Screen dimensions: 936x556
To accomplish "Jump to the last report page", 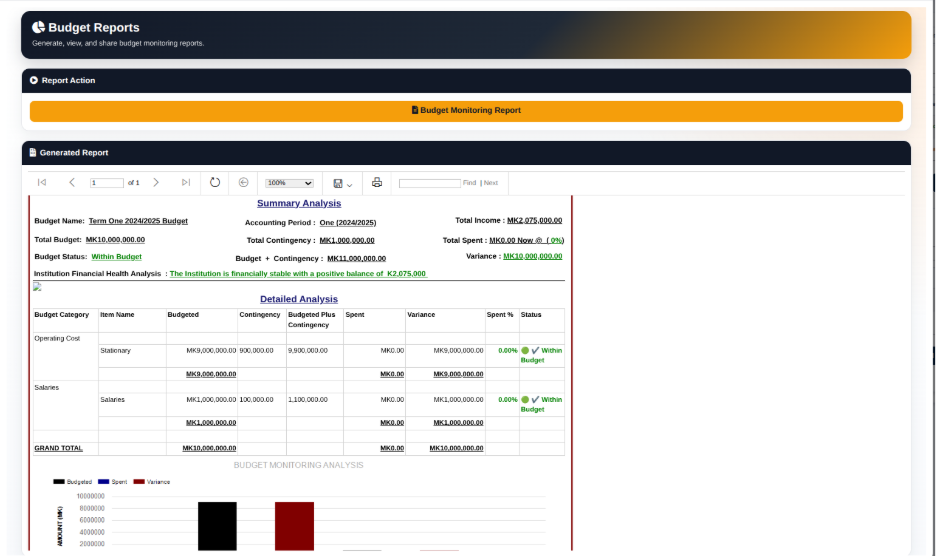I will tap(186, 182).
